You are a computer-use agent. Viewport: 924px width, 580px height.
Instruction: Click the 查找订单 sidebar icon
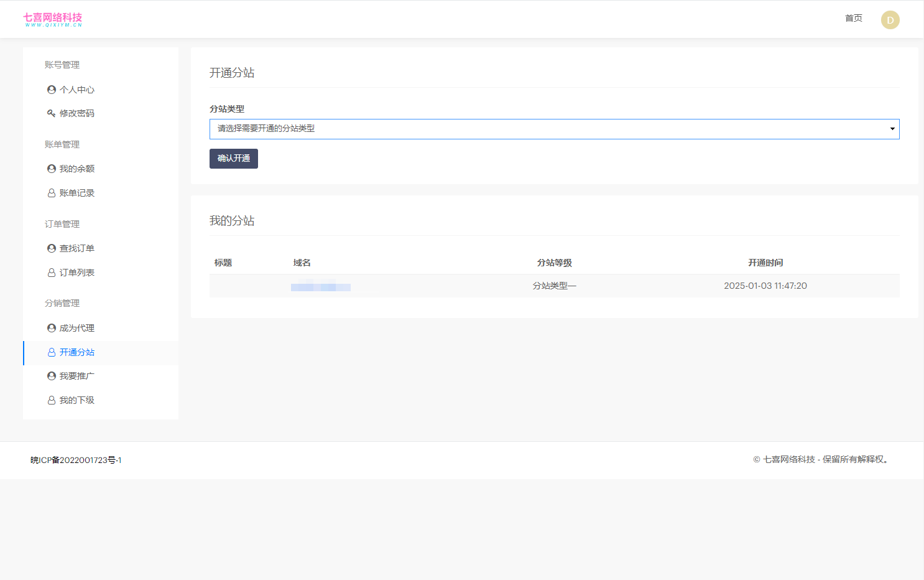click(x=52, y=248)
